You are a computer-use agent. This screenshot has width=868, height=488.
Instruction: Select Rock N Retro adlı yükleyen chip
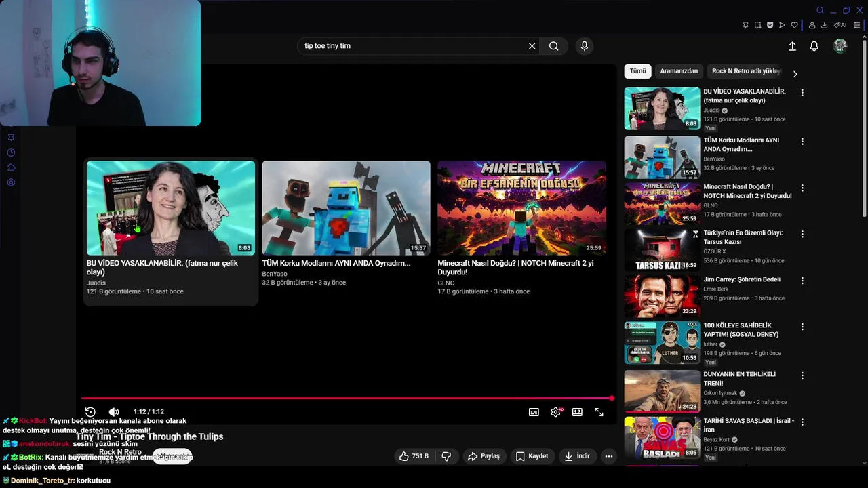[x=746, y=71]
